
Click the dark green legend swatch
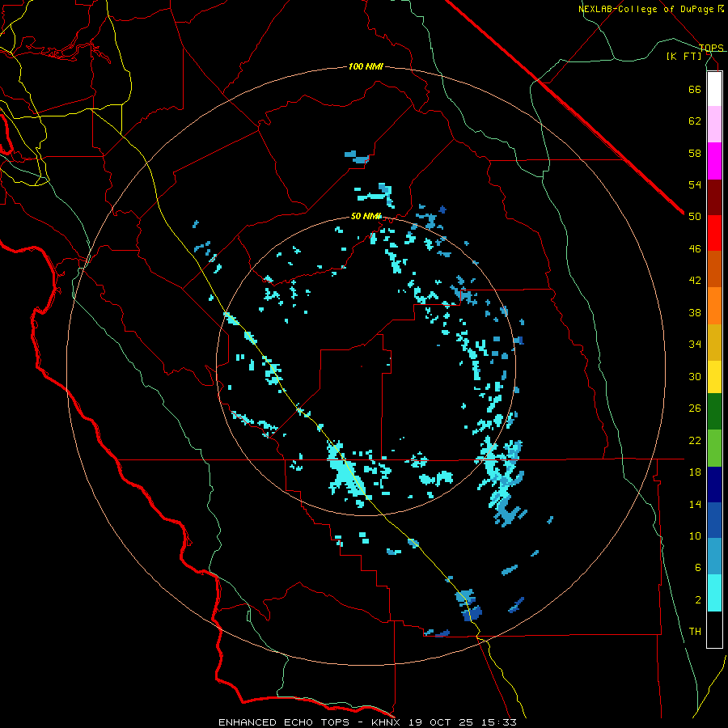pyautogui.click(x=714, y=412)
